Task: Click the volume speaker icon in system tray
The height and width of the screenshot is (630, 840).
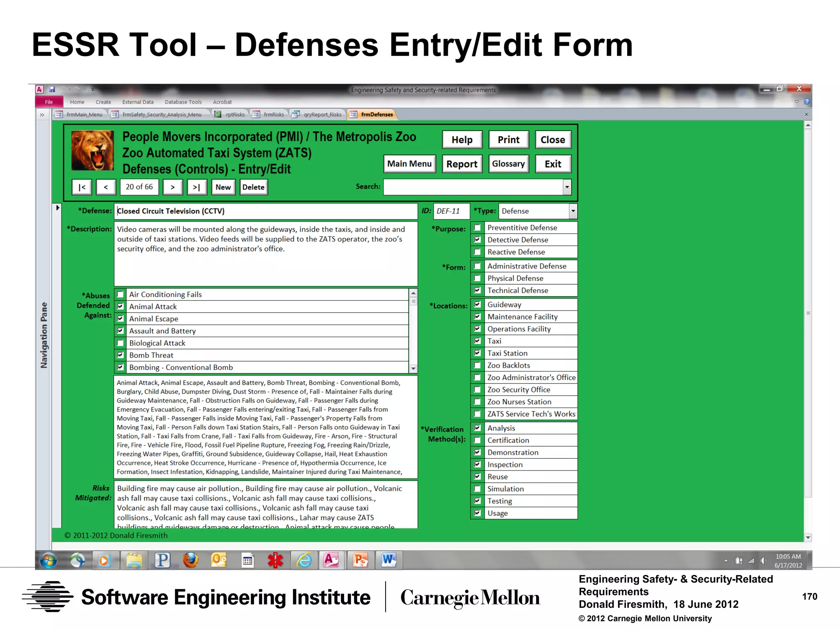Action: click(x=763, y=561)
